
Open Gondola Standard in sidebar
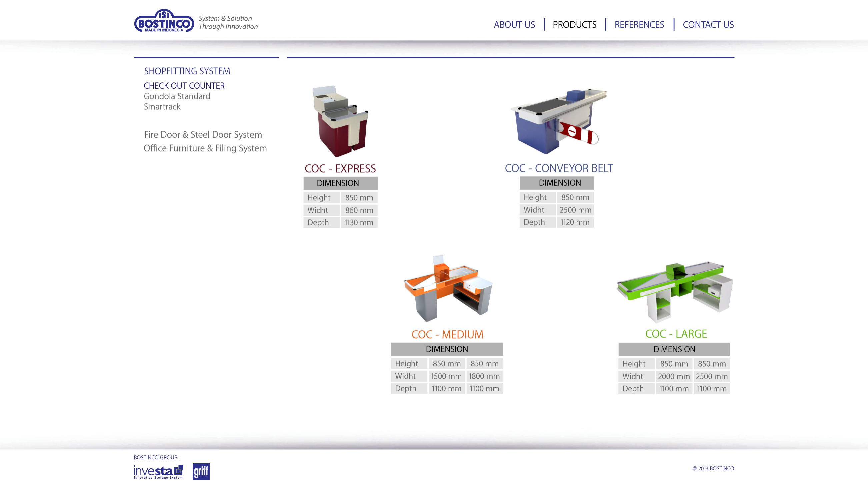point(177,96)
